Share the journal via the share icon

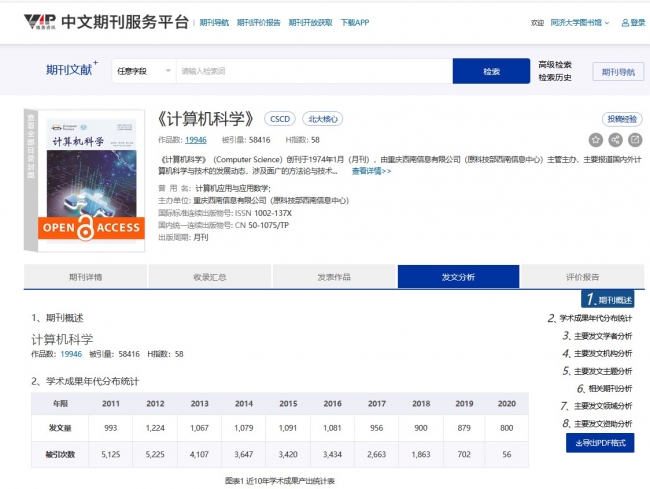(615, 140)
